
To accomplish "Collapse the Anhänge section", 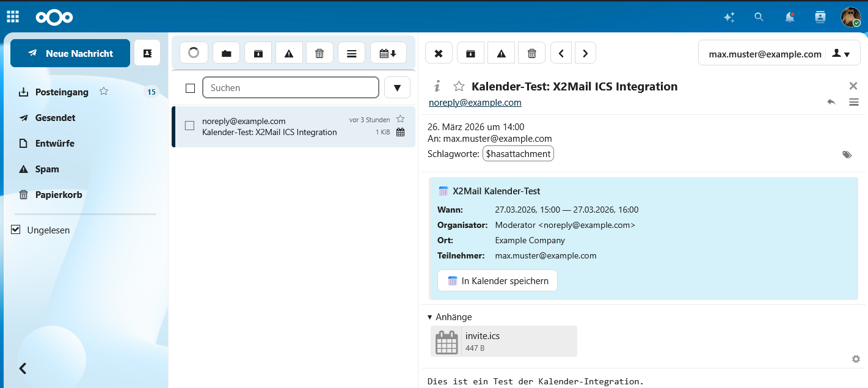I will click(x=430, y=317).
